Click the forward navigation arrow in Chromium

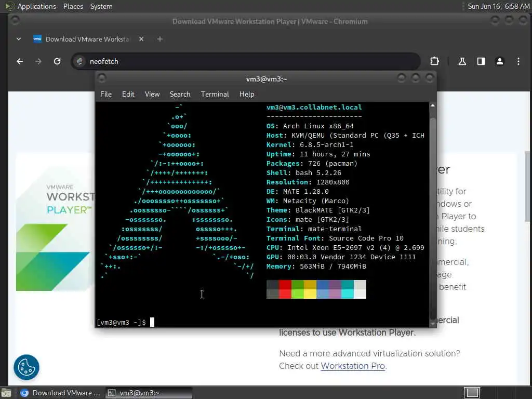pos(38,61)
